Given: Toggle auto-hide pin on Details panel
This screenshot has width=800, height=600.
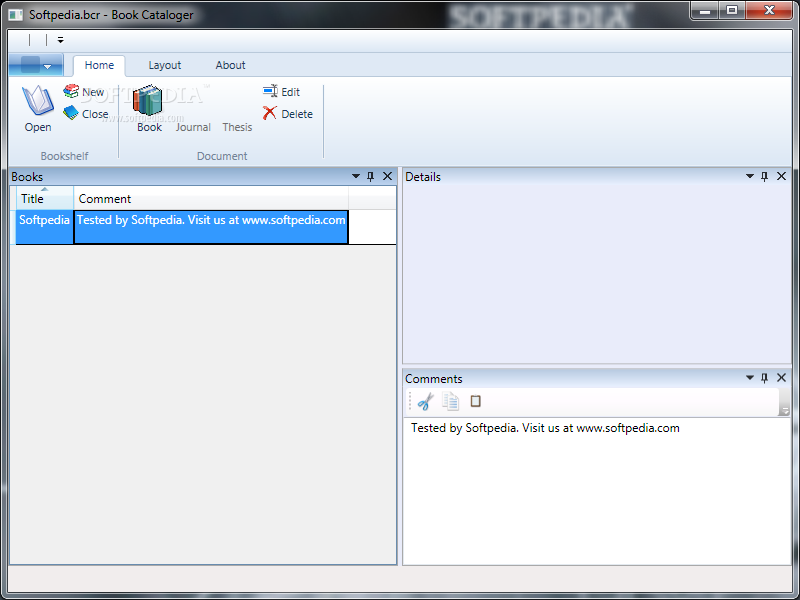Looking at the screenshot, I should pyautogui.click(x=764, y=177).
